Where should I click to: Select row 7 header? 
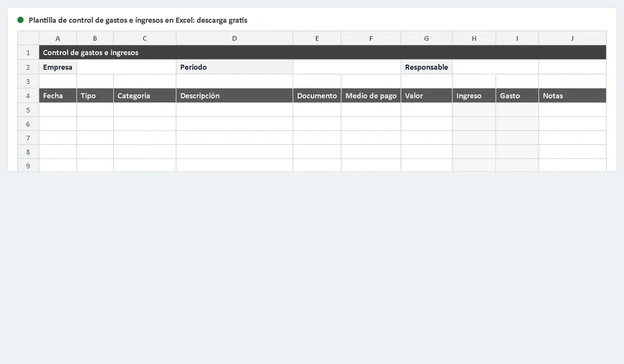point(28,138)
